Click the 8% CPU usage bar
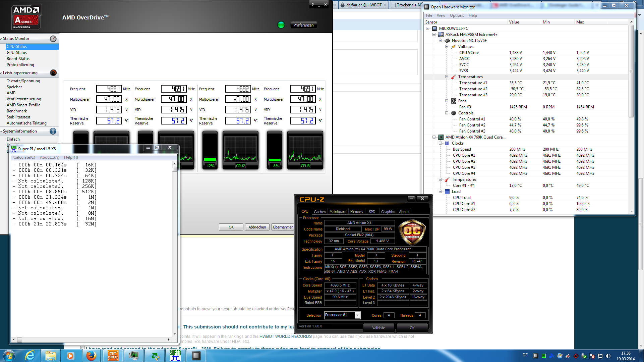This screenshot has height=362, width=644. click(275, 150)
